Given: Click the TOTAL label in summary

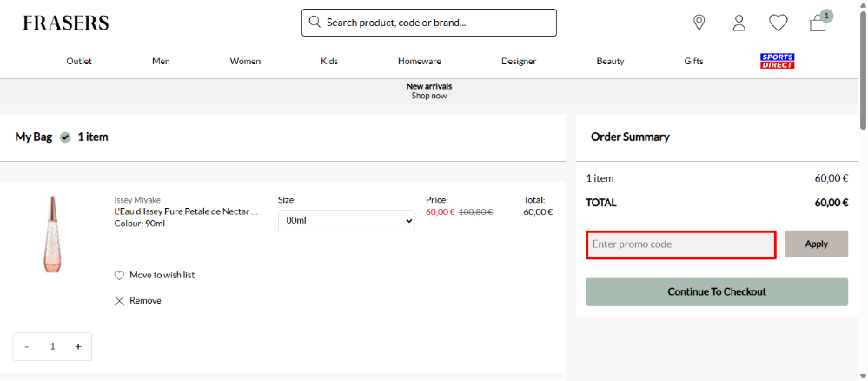Looking at the screenshot, I should point(600,203).
